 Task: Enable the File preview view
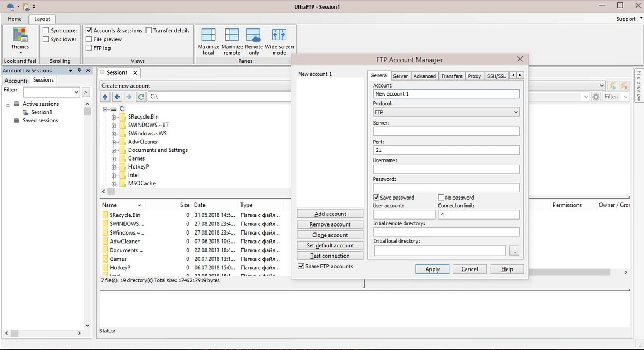(x=89, y=39)
